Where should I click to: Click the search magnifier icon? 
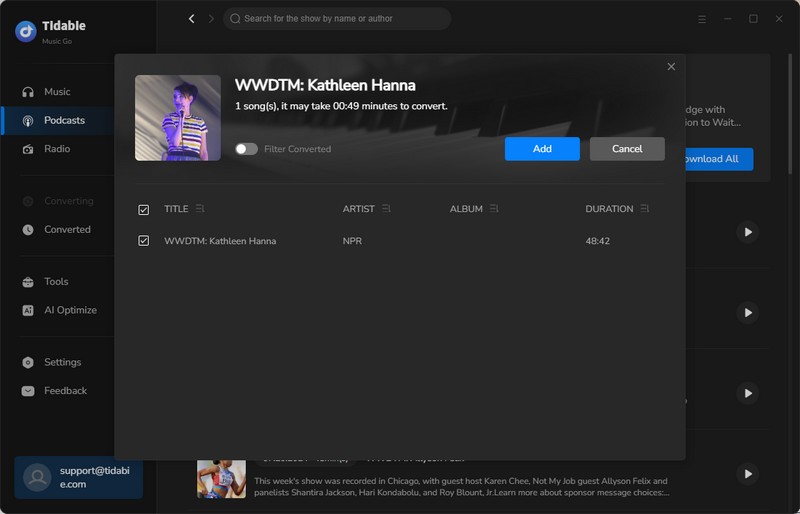(x=235, y=19)
